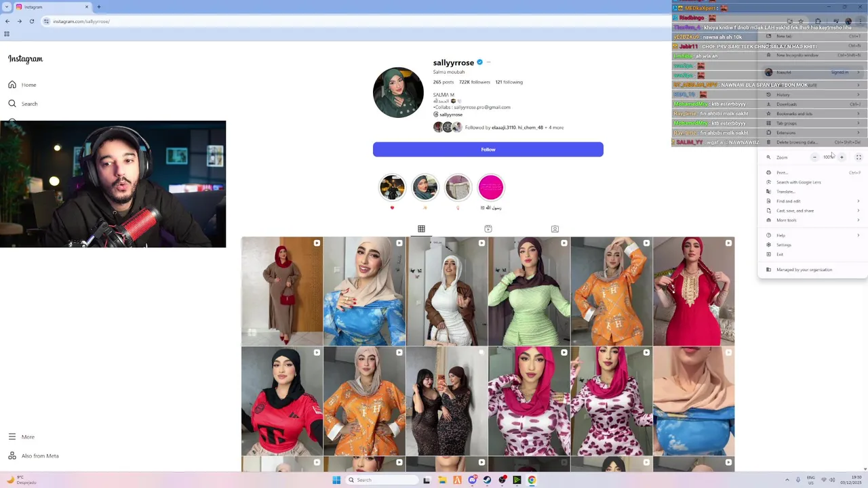Open a new browser tab with plus
The image size is (868, 488).
pos(99,7)
